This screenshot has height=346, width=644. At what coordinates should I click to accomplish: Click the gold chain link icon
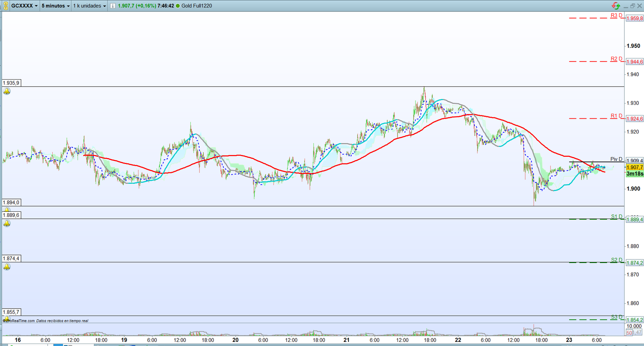pyautogui.click(x=6, y=6)
